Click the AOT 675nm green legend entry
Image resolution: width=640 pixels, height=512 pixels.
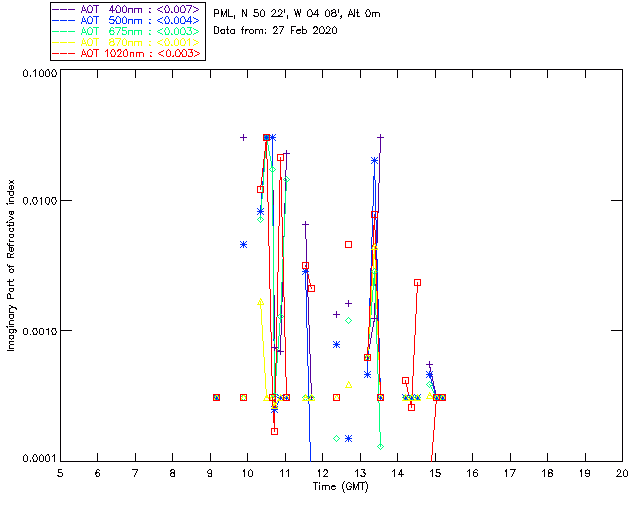tap(127, 31)
